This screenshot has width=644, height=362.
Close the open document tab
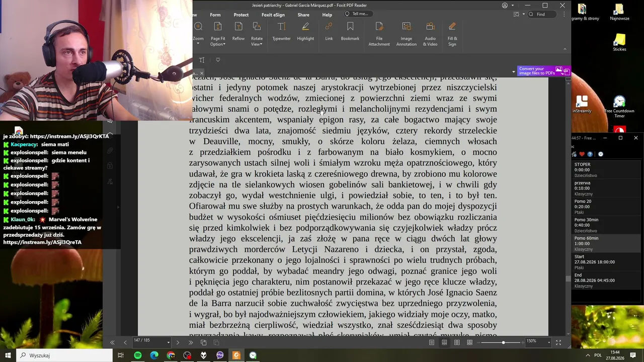[202, 73]
